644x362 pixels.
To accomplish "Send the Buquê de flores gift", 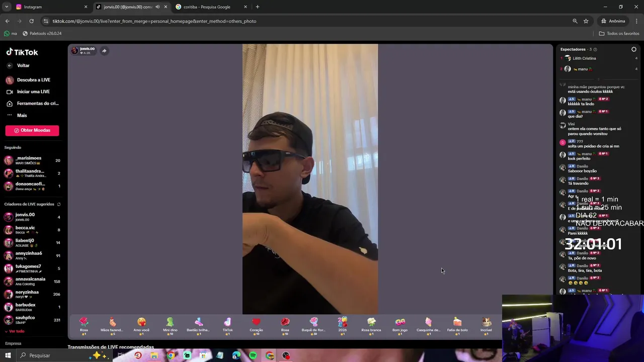I will (x=313, y=326).
